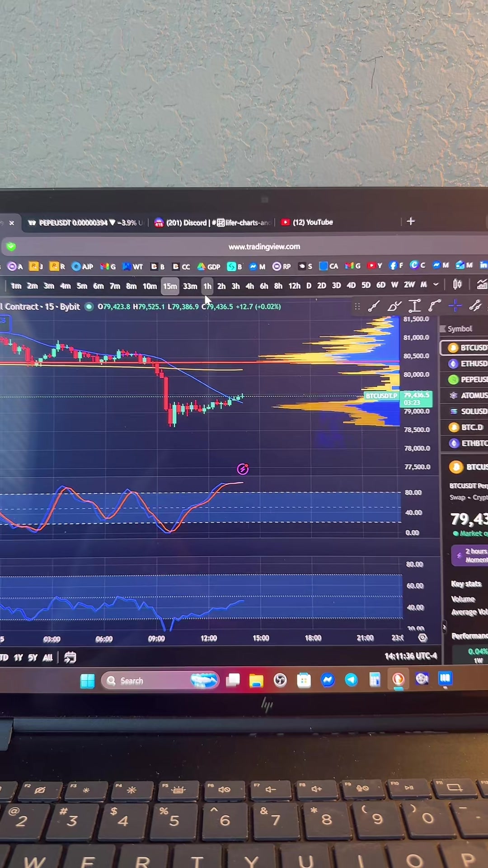
Task: Click the 2 hours Moment badge
Action: [470, 555]
